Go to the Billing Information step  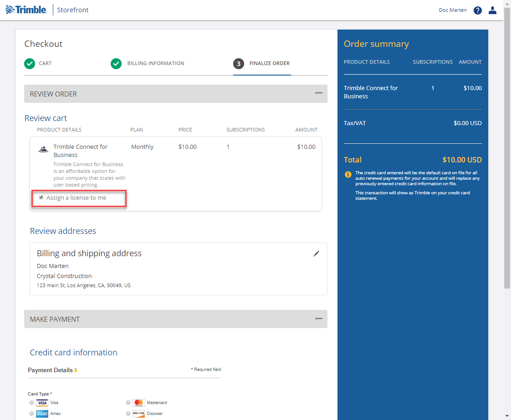156,64
